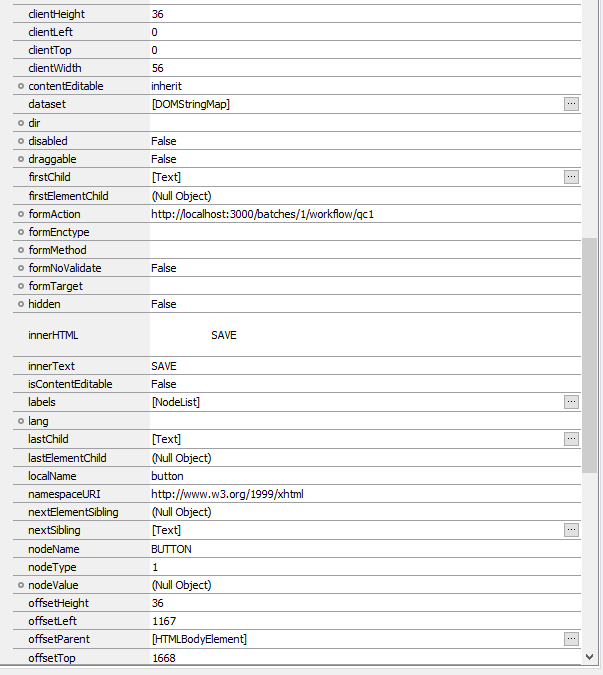Viewport: 603px width, 675px height.
Task: Click the circle marker beside the dir property
Action: 21,123
